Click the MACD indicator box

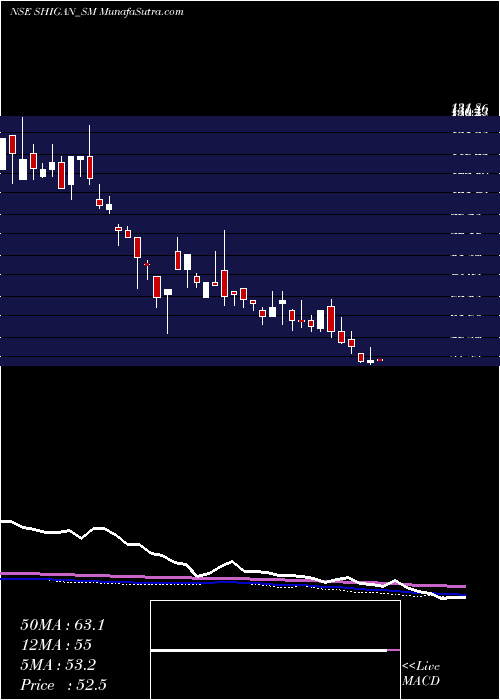(275, 650)
